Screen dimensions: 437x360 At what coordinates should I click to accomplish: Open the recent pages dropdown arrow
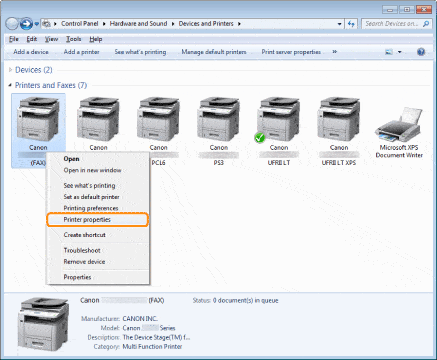click(37, 24)
